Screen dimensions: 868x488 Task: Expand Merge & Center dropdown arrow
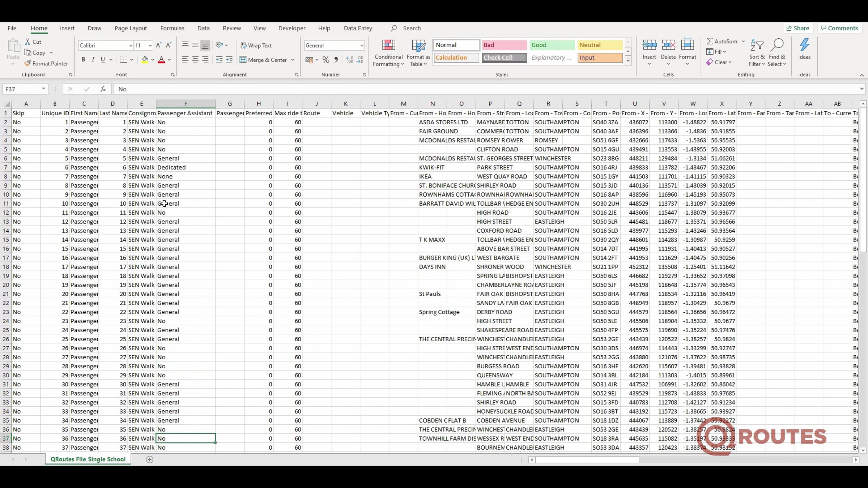click(x=293, y=60)
